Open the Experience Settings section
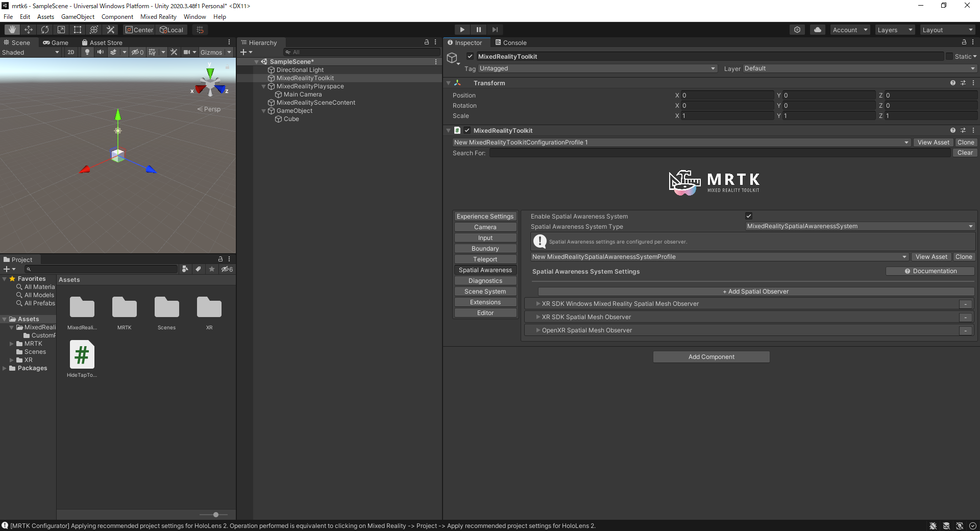Viewport: 980px width, 531px height. [x=485, y=216]
